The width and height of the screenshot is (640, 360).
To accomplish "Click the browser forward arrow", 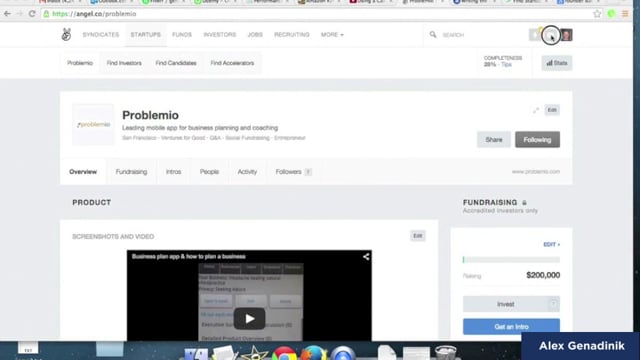I will point(20,14).
